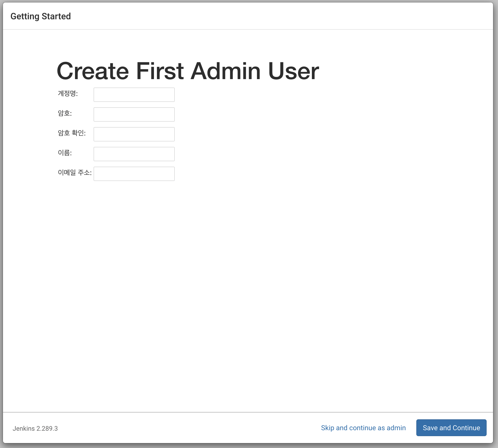Image resolution: width=498 pixels, height=448 pixels.
Task: Activate the password confirmation text box
Action: (x=134, y=134)
